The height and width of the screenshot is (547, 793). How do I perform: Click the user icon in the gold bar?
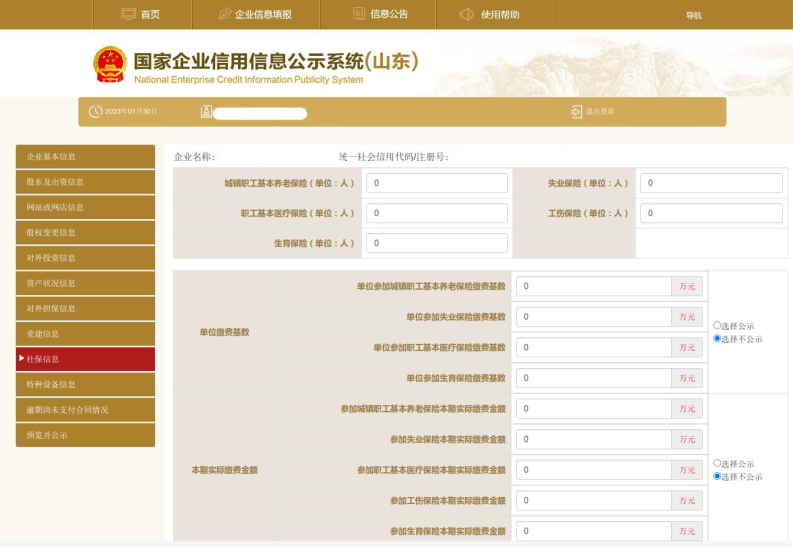point(206,111)
